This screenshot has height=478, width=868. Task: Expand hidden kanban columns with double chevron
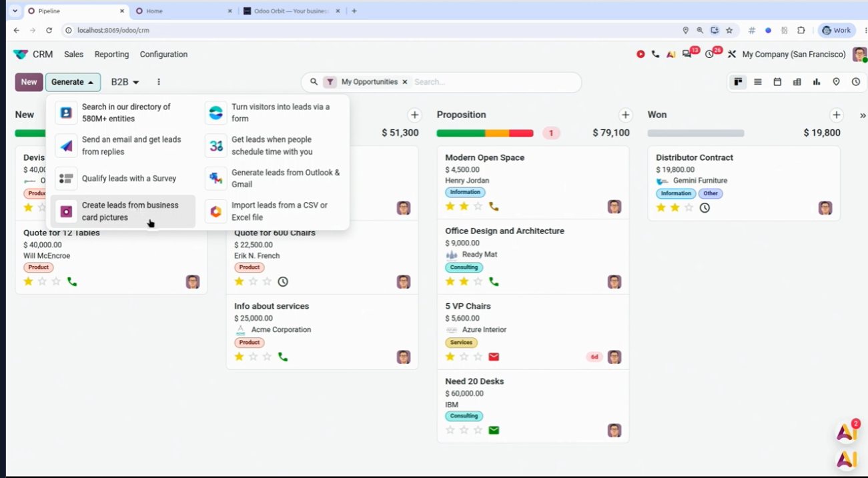coord(863,115)
